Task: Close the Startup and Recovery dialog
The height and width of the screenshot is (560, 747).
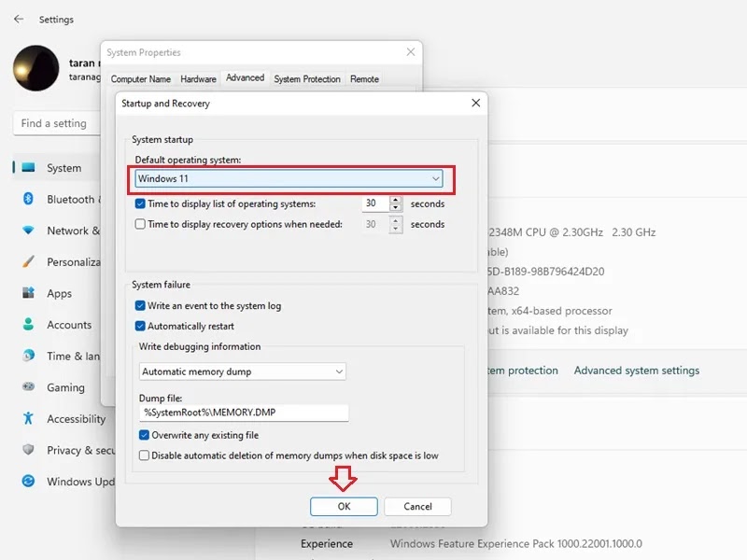Action: (475, 103)
